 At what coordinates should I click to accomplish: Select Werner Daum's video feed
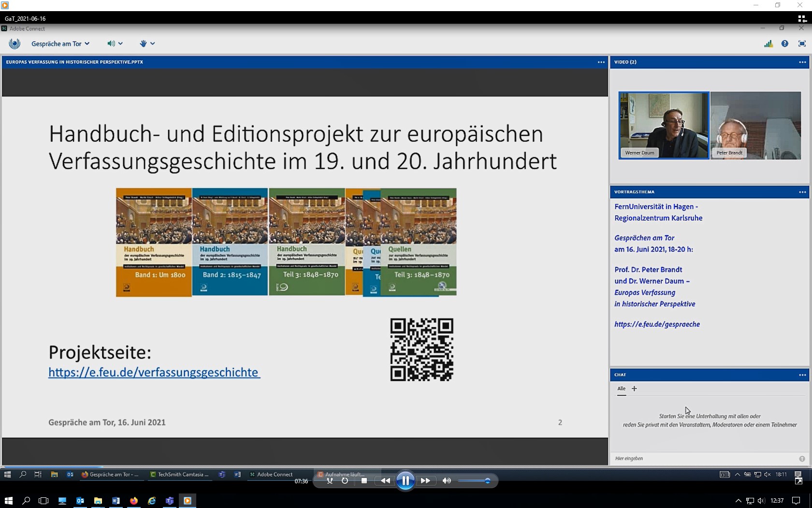point(664,125)
